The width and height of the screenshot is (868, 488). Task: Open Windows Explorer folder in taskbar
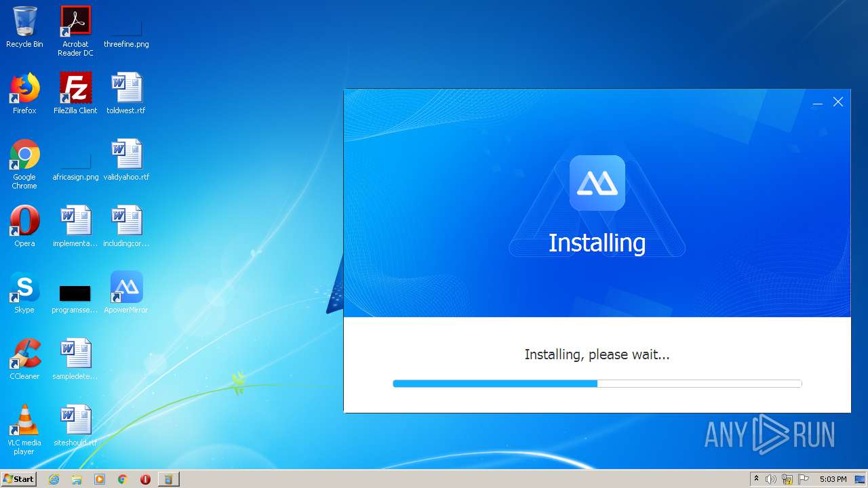click(x=77, y=479)
